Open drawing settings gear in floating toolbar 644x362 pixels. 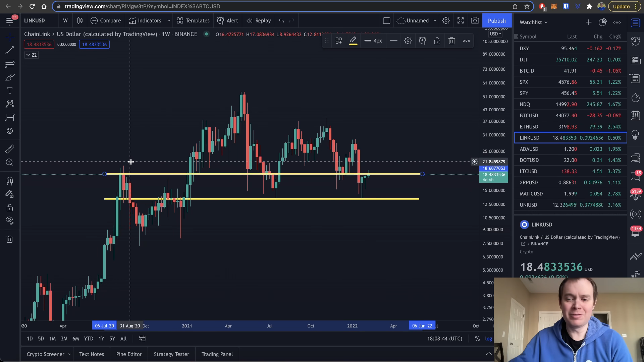[x=408, y=41]
